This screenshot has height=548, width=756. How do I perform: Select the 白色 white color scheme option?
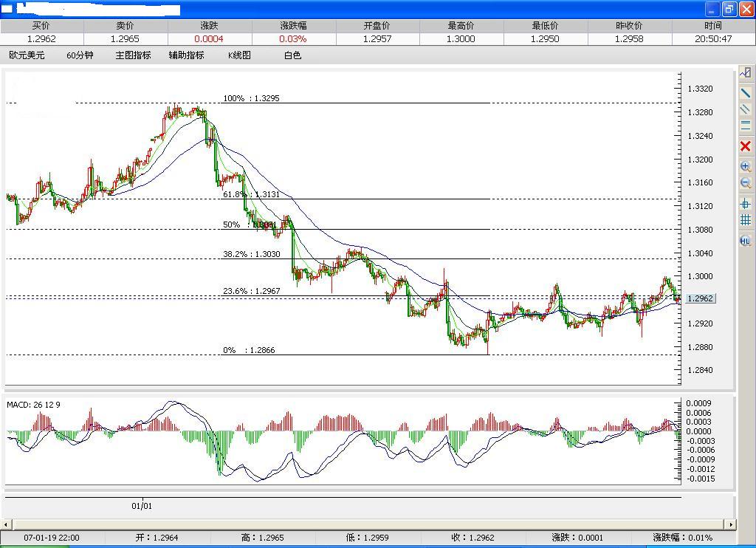point(292,55)
